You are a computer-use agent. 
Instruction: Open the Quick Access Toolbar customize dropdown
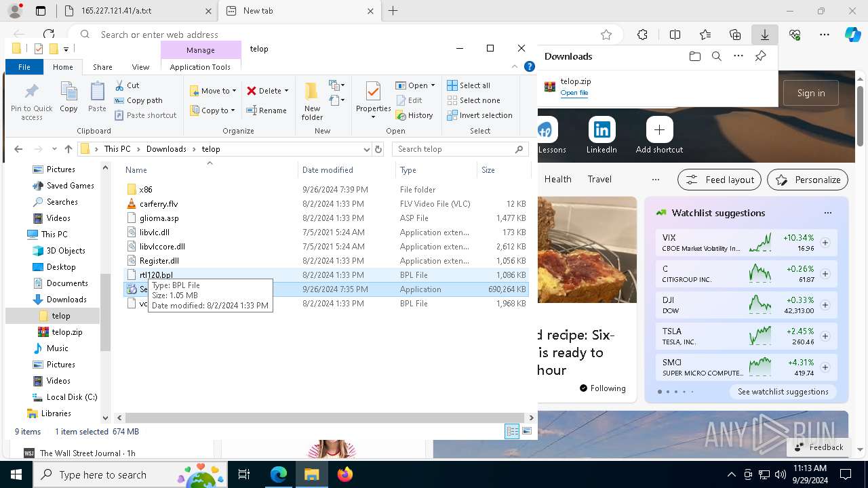[x=66, y=49]
